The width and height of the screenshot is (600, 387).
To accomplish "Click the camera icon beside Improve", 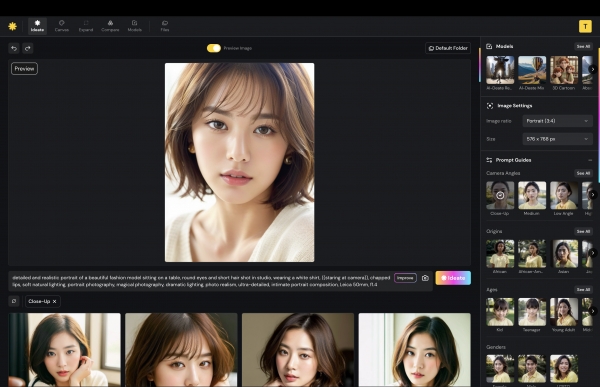I will (425, 278).
